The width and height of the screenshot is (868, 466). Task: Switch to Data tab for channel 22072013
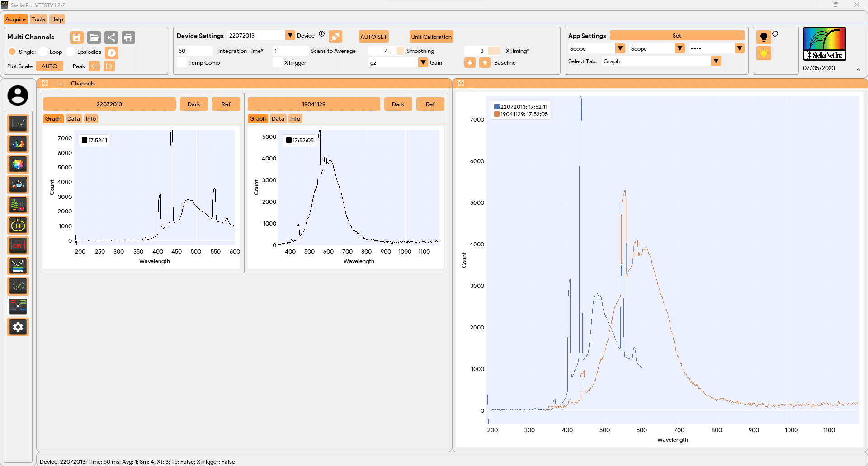pos(74,118)
